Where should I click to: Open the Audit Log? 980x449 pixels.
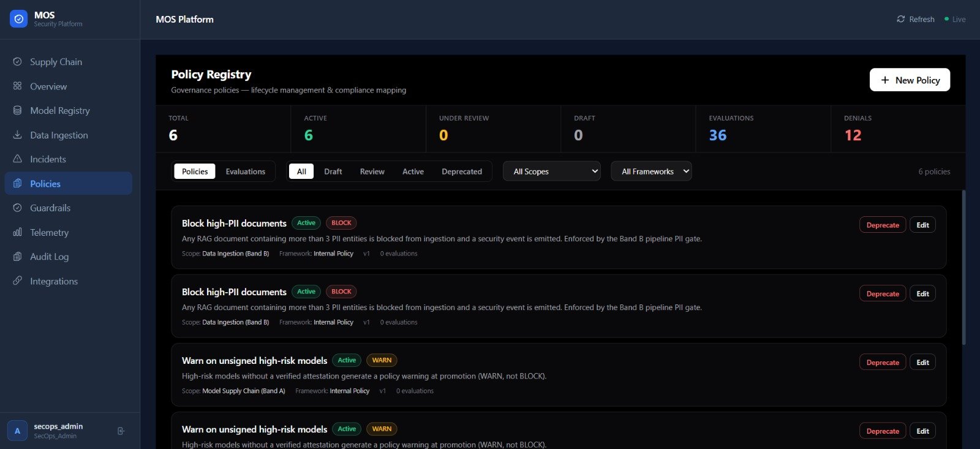[x=68, y=257]
